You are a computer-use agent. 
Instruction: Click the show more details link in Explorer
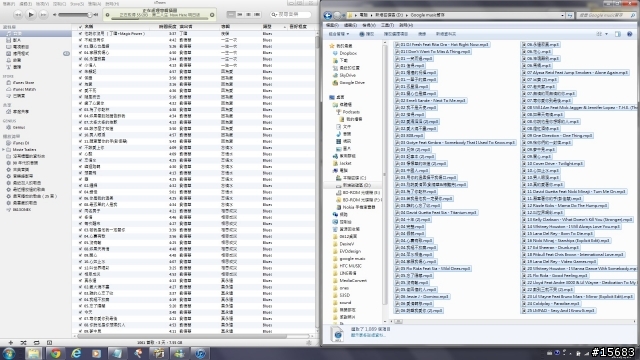point(368,335)
